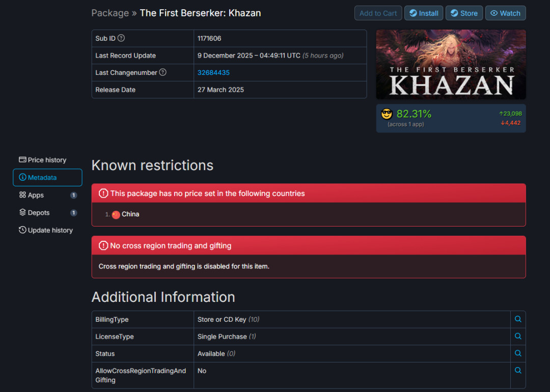Open changenumber 32684435 link
This screenshot has width=550, height=392.
coord(213,73)
